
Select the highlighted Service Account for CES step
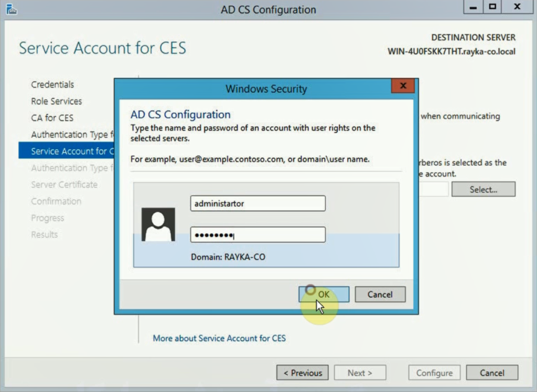click(67, 151)
